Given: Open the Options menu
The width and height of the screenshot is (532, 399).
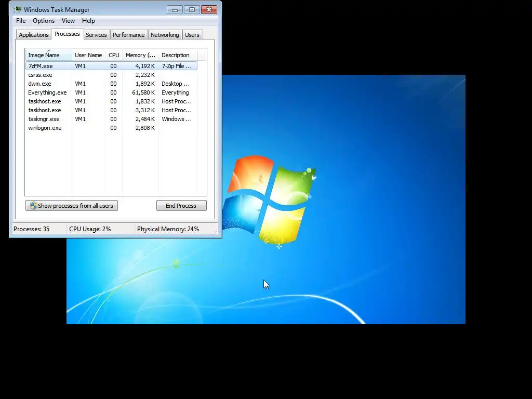Looking at the screenshot, I should pyautogui.click(x=44, y=21).
